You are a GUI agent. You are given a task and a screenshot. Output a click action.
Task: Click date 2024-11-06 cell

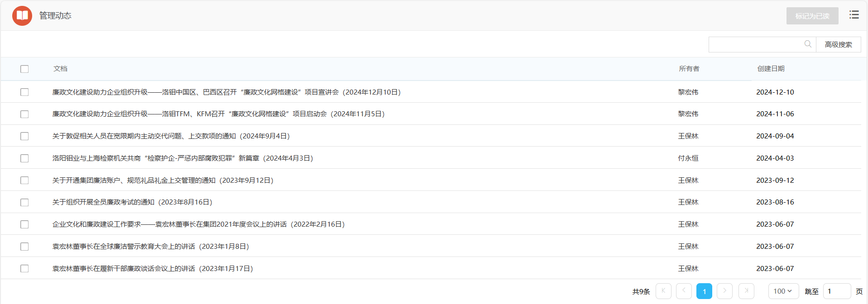pos(775,114)
